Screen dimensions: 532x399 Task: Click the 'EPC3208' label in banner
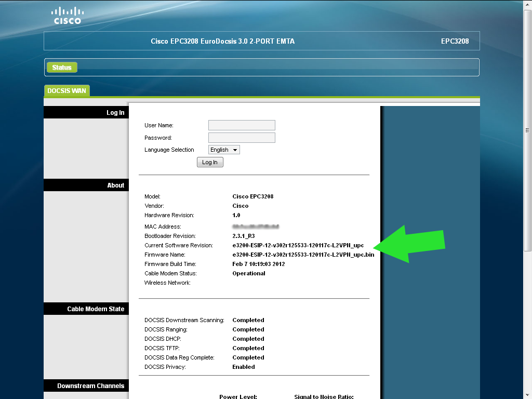coord(455,41)
